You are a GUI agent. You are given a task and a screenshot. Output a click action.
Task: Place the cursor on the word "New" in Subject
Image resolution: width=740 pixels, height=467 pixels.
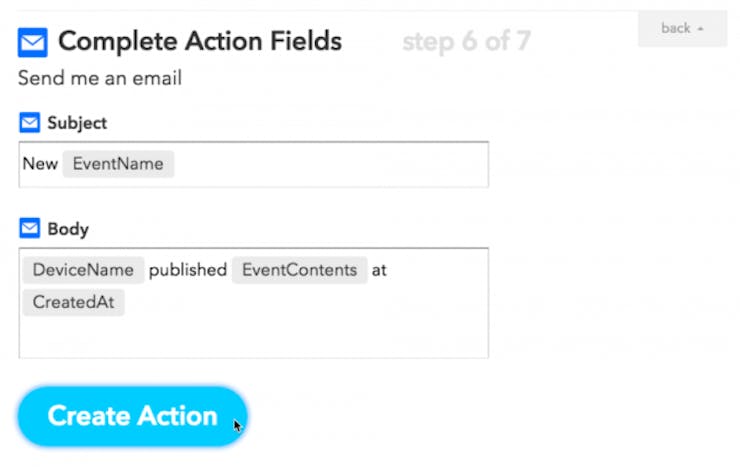click(40, 164)
